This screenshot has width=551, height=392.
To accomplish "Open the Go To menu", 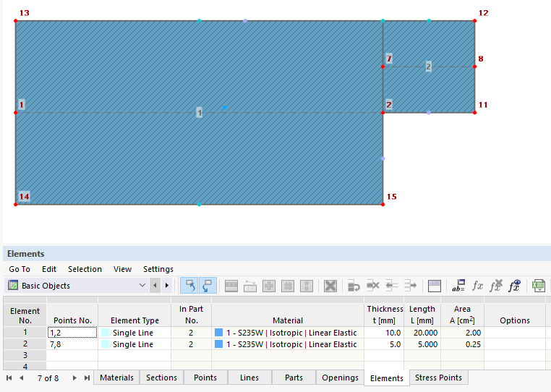I will pyautogui.click(x=20, y=269).
